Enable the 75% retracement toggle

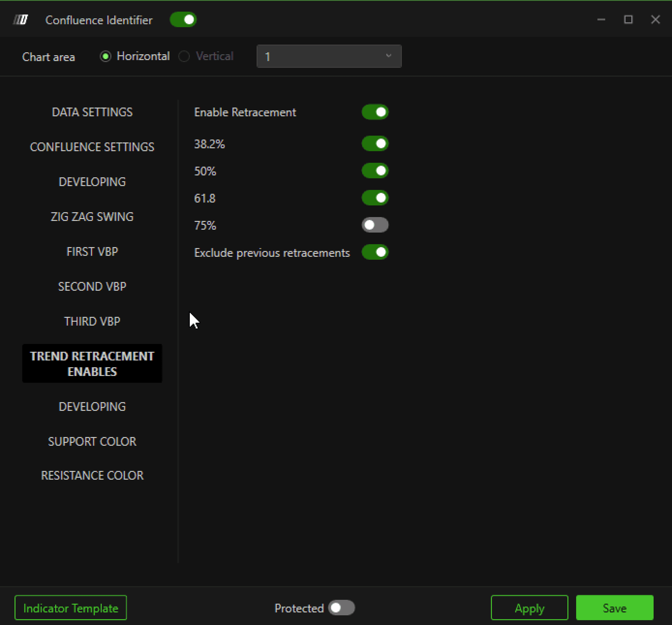(x=375, y=225)
